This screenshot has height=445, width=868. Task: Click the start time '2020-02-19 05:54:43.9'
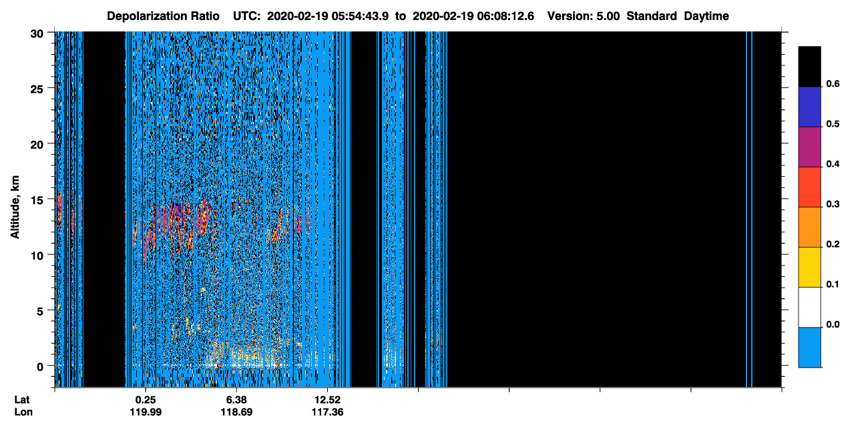coord(329,16)
